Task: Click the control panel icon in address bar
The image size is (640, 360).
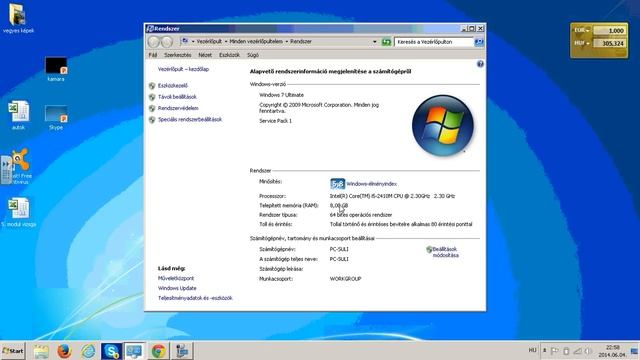Action: (184, 41)
